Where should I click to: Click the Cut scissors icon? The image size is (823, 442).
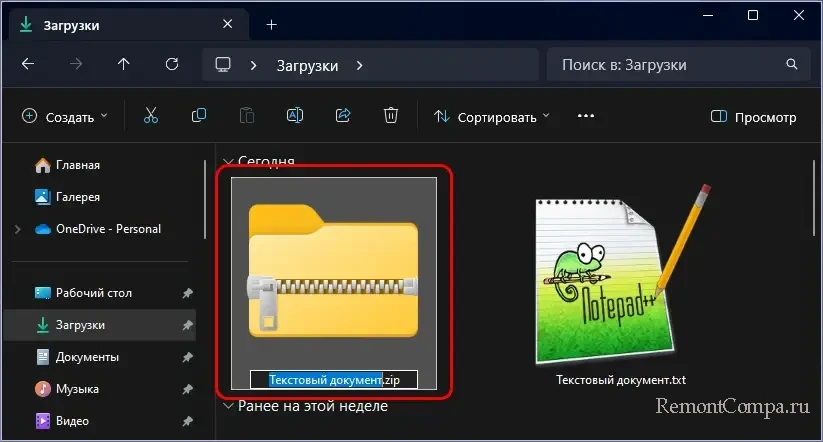tap(151, 116)
